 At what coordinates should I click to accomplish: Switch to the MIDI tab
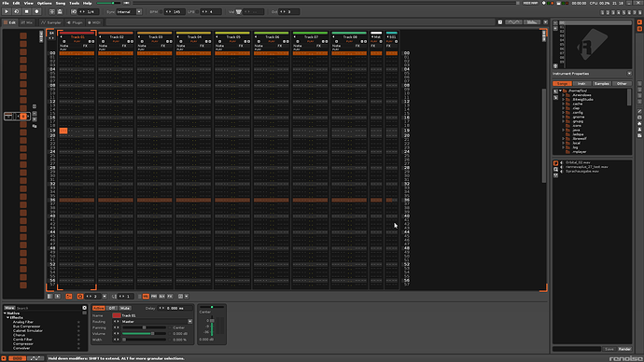(94, 22)
